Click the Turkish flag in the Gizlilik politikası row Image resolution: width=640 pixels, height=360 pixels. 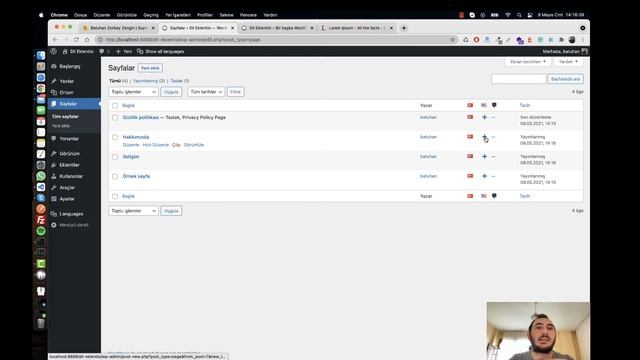point(470,117)
